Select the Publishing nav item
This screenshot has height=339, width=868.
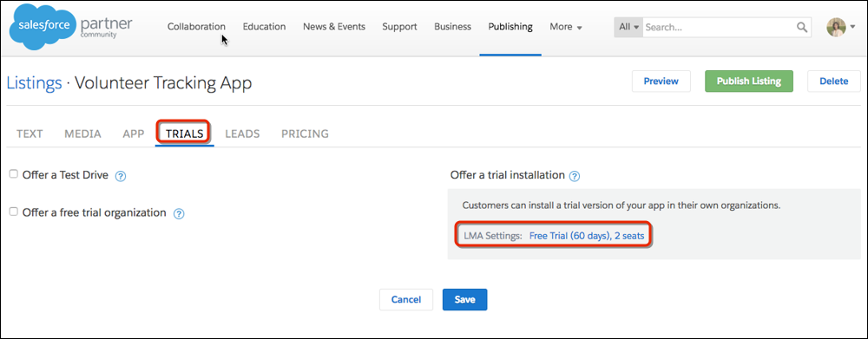click(x=510, y=27)
